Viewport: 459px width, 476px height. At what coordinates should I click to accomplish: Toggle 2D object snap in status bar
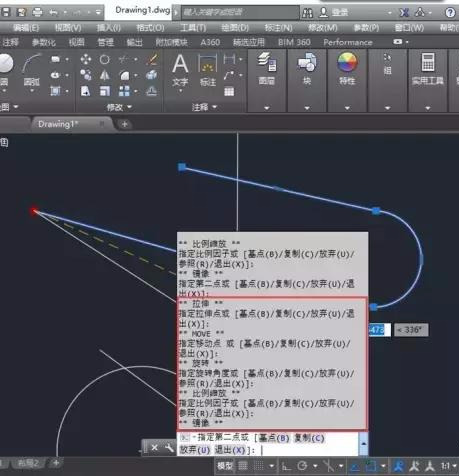pos(370,466)
